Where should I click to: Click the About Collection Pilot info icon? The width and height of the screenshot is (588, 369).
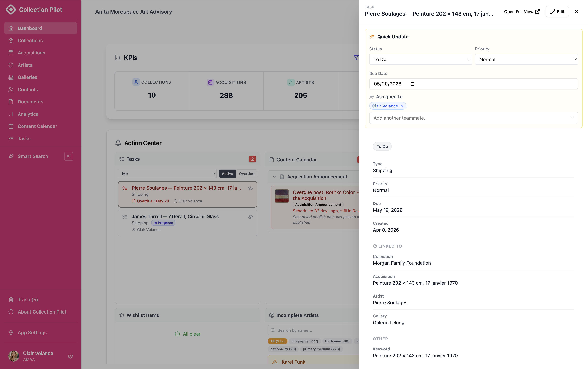click(x=11, y=312)
